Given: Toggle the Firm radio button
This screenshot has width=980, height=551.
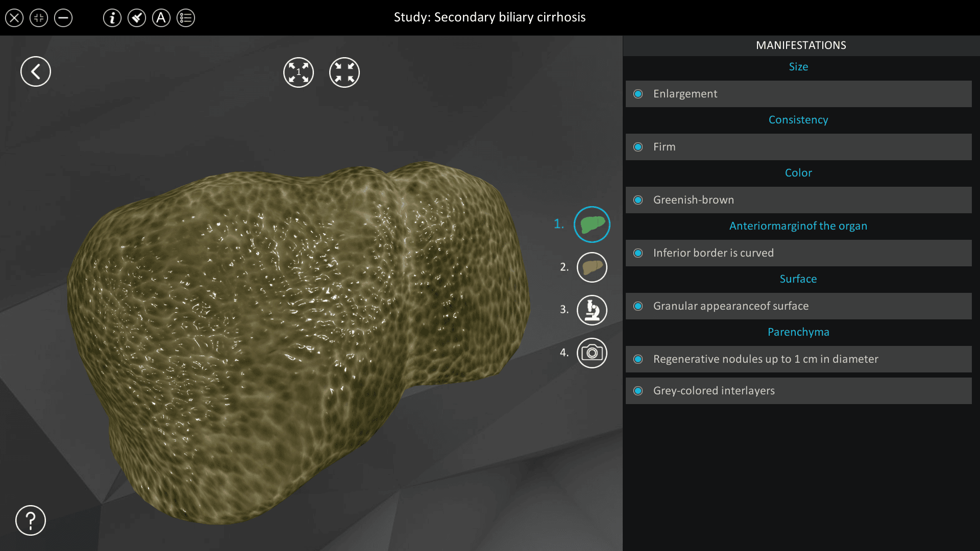Looking at the screenshot, I should 638,147.
